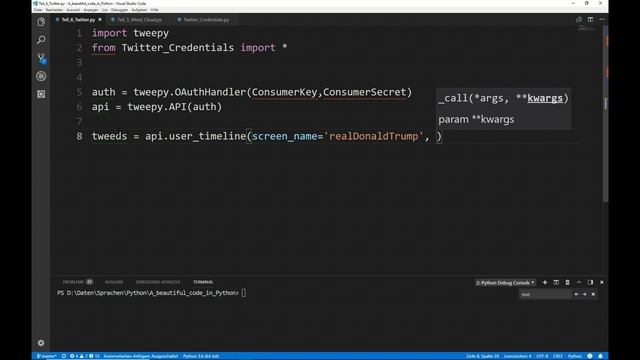Click ConsumerKey on line 5

coord(284,92)
